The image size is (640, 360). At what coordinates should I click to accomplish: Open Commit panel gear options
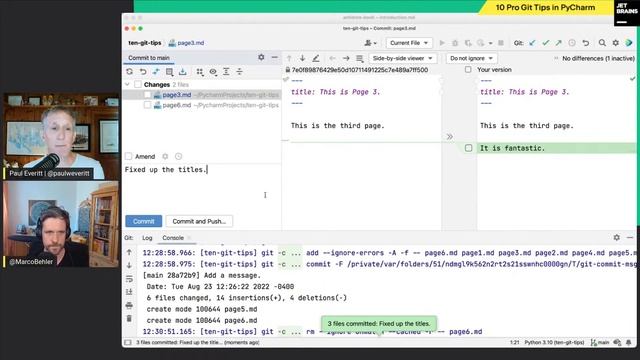click(261, 58)
